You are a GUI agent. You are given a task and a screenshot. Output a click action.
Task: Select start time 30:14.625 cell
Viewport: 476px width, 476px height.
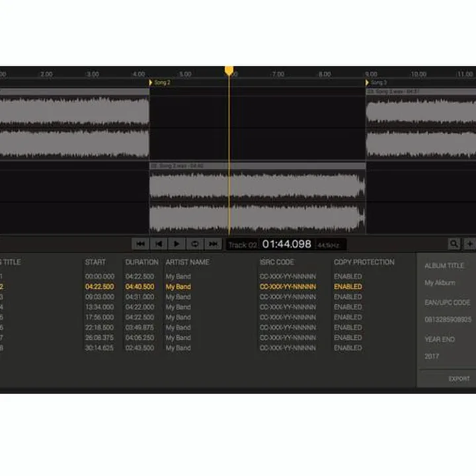100,348
